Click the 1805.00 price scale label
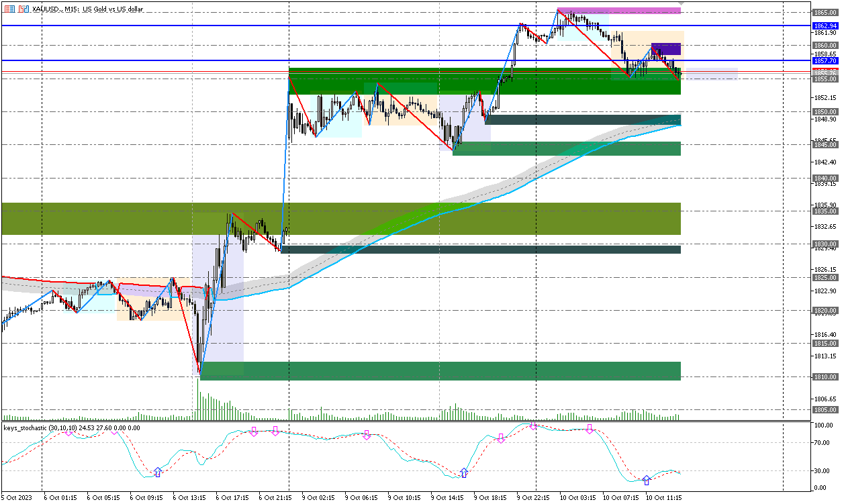 point(825,409)
